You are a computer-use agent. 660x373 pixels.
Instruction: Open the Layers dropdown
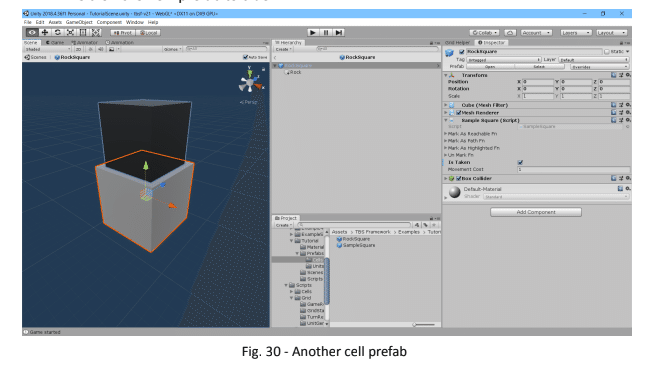click(575, 32)
